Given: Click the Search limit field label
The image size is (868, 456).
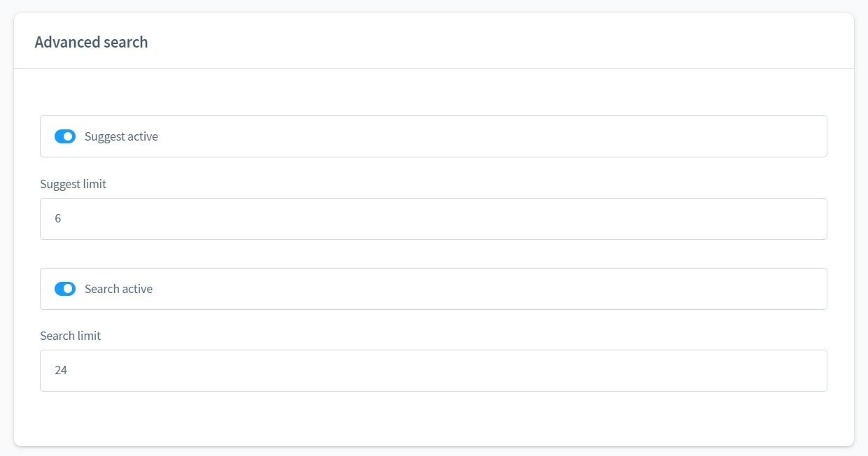Looking at the screenshot, I should coord(71,336).
